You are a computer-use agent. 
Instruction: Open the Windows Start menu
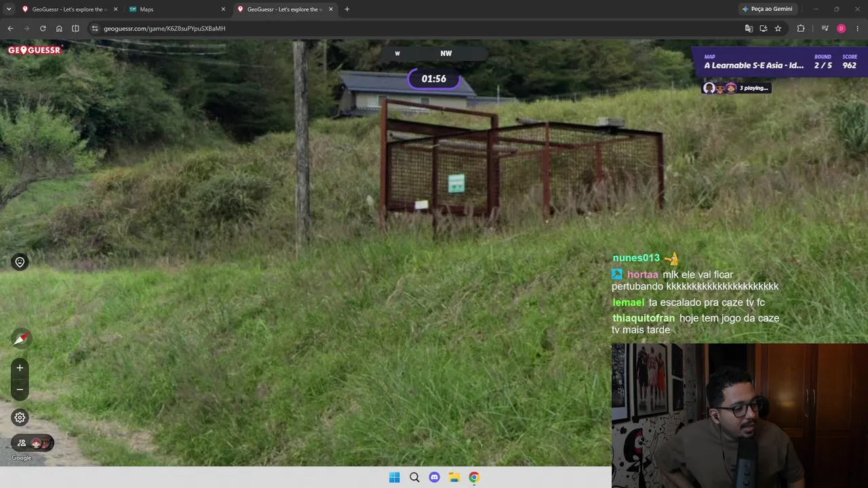(x=395, y=477)
